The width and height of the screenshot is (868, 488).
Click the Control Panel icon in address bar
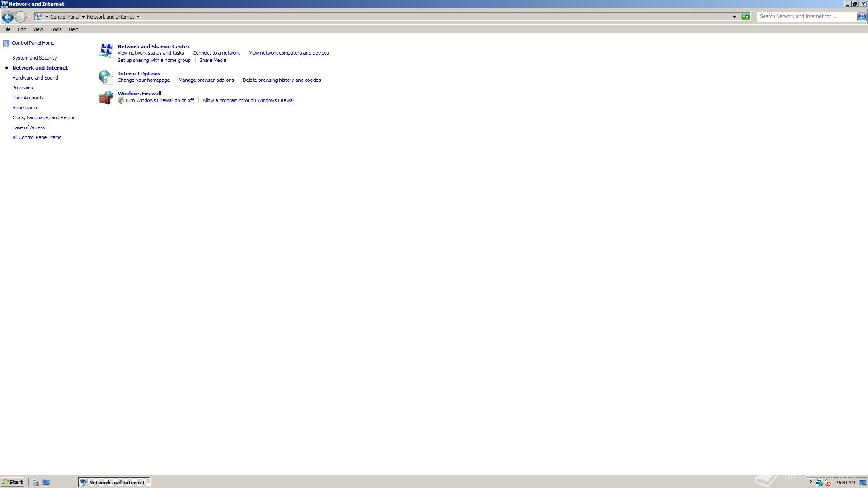coord(38,17)
